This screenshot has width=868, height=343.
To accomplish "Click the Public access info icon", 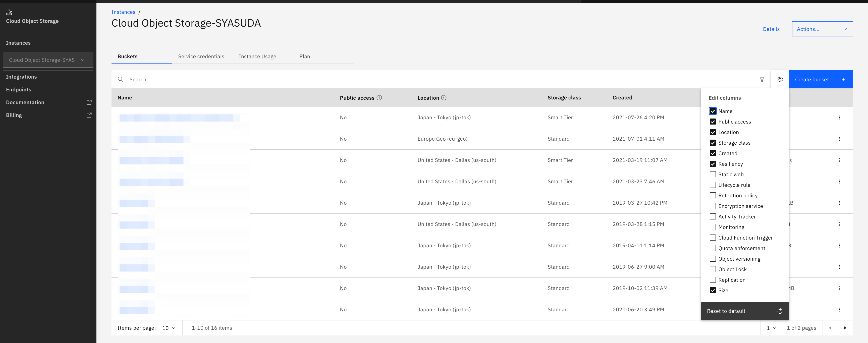I will tap(379, 98).
